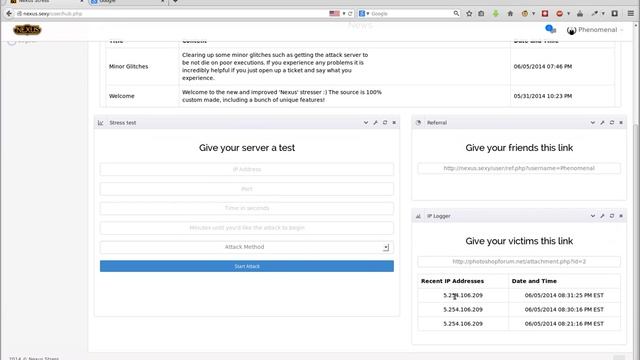Expand the orange add-on's dropdown arrow
The height and width of the screenshot is (360, 640).
pyautogui.click(x=533, y=13)
